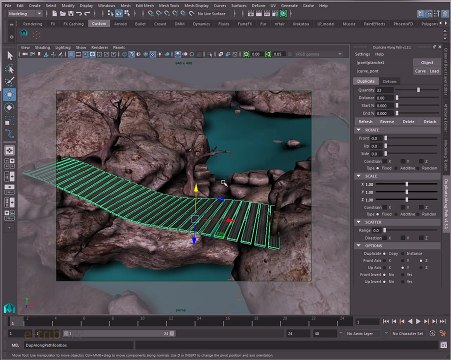Click the Object button
451x360 pixels.
pos(427,62)
